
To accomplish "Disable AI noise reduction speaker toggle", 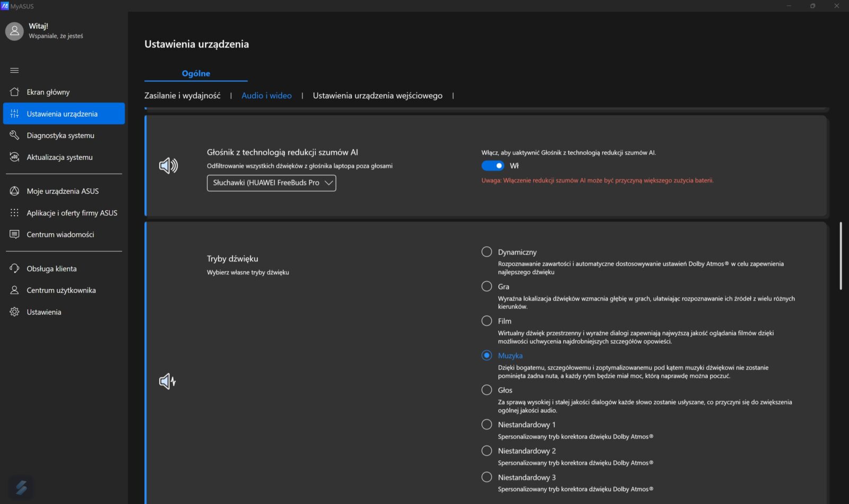I will (x=492, y=166).
